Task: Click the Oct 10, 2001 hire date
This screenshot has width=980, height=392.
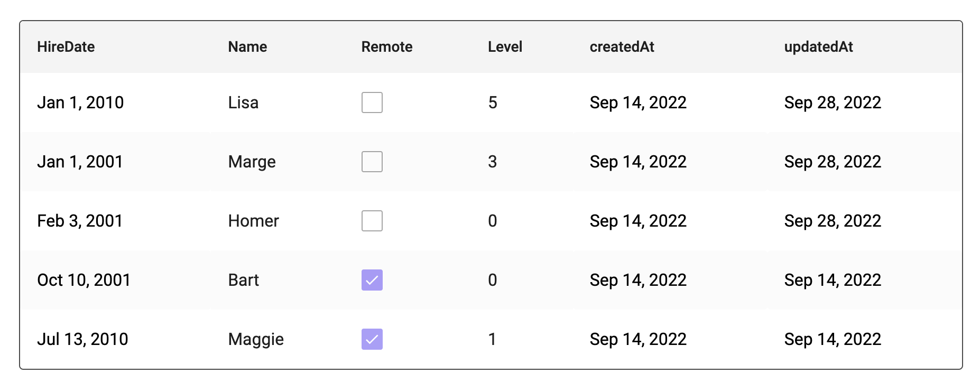Action: [x=84, y=280]
